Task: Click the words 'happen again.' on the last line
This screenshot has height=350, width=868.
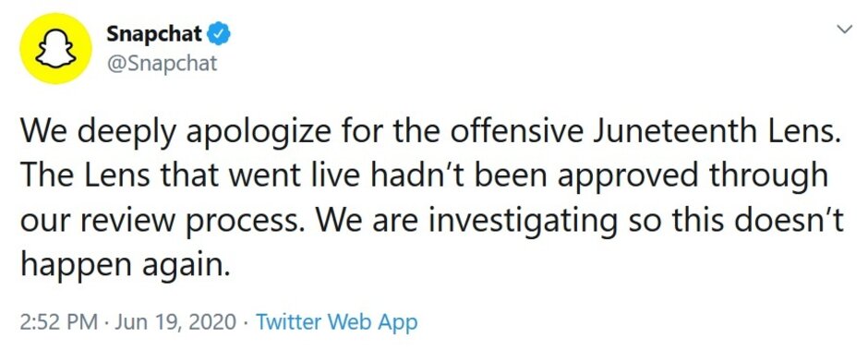Action: click(125, 268)
